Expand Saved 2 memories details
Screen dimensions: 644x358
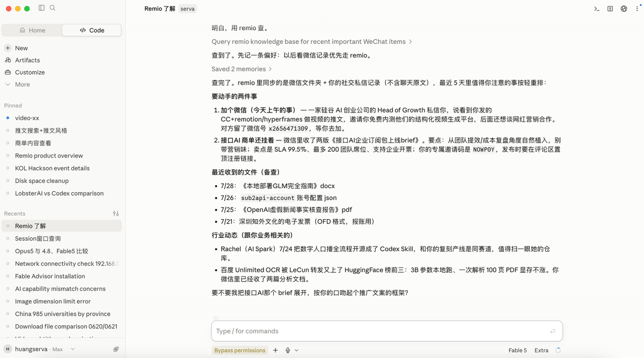click(242, 69)
